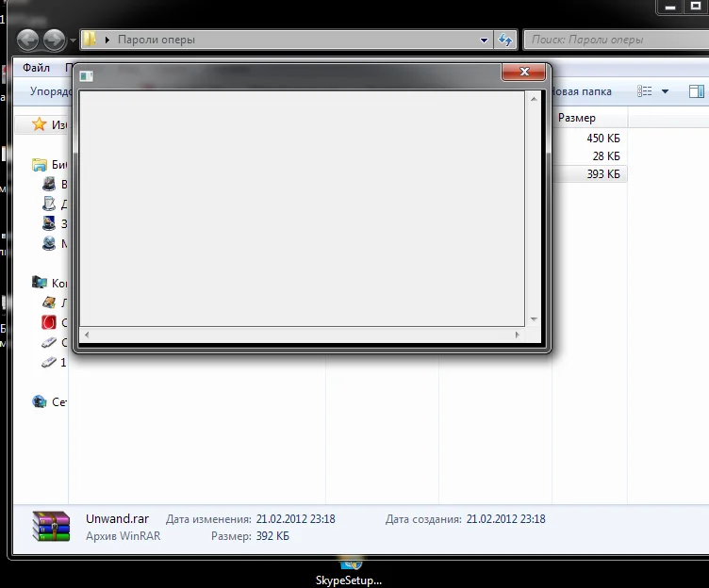Click the Поиск: Пароли оперы search field
The width and height of the screenshot is (709, 588).
(616, 40)
